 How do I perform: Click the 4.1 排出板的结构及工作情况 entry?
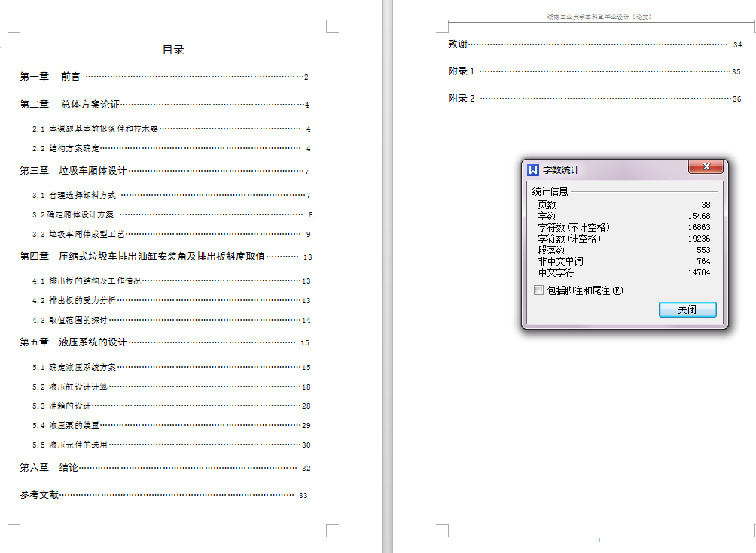pos(171,281)
